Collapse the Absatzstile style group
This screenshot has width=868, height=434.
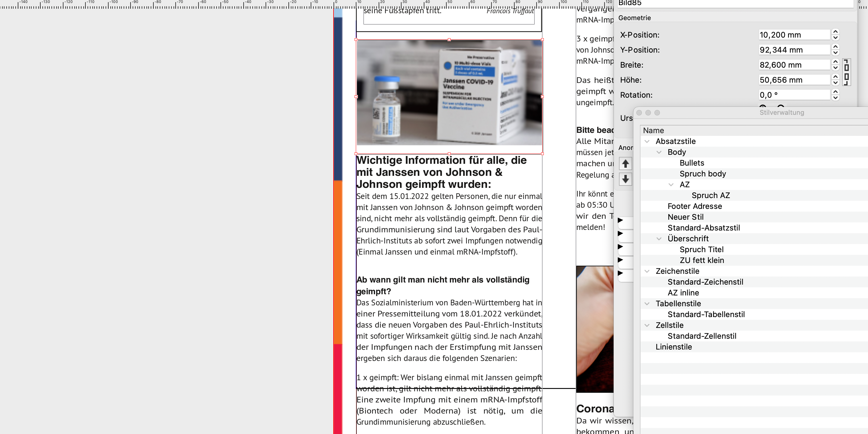coord(647,142)
